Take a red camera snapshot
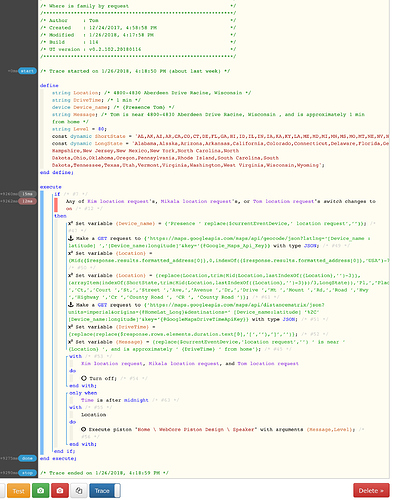Screen dimensions: 401x500 coord(60,491)
